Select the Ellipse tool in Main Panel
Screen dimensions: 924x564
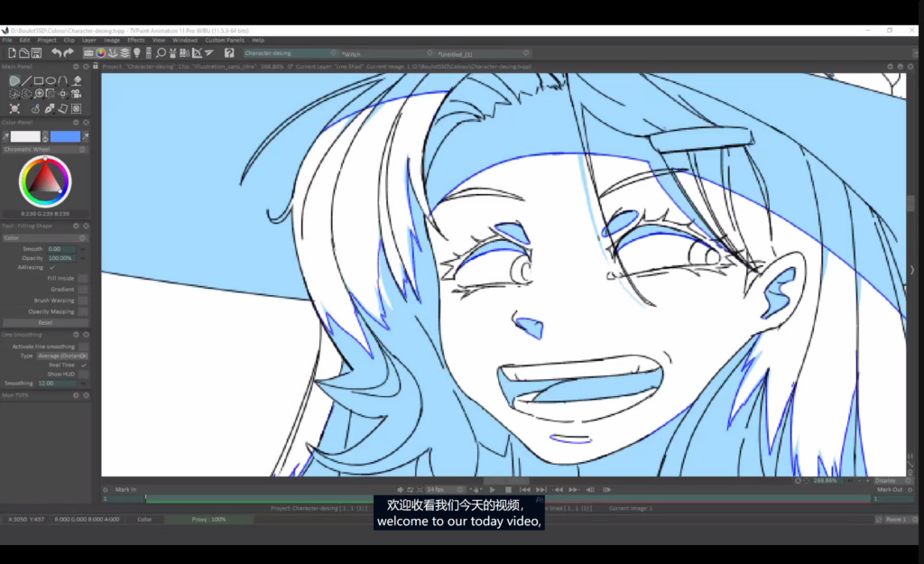point(51,80)
